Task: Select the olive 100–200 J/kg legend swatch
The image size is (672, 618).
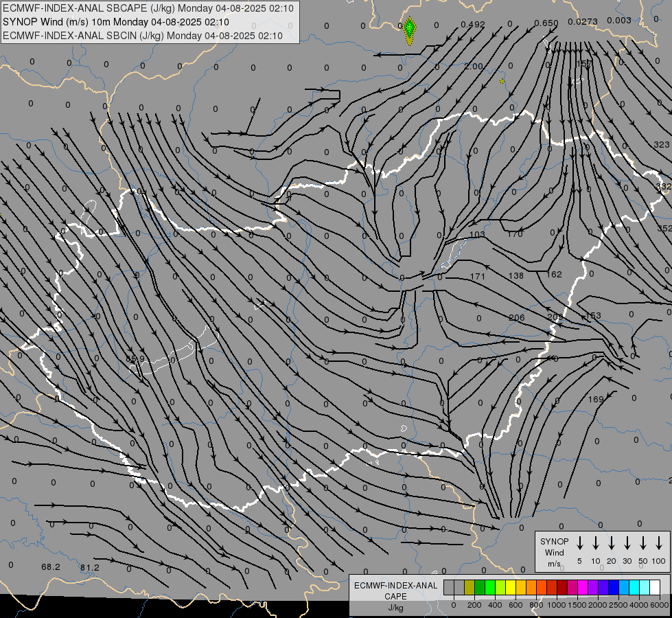Action: (470, 588)
